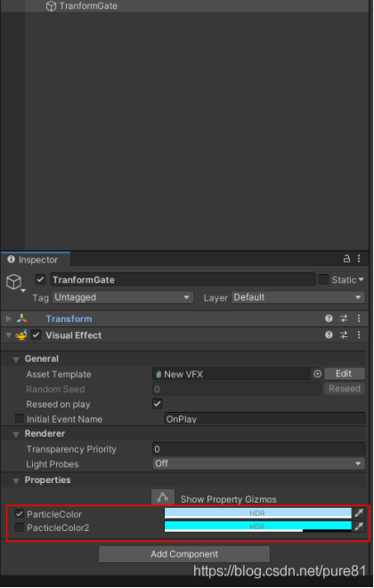Click the GameObject cube icon dropdown
The width and height of the screenshot is (374, 588).
pyautogui.click(x=15, y=282)
